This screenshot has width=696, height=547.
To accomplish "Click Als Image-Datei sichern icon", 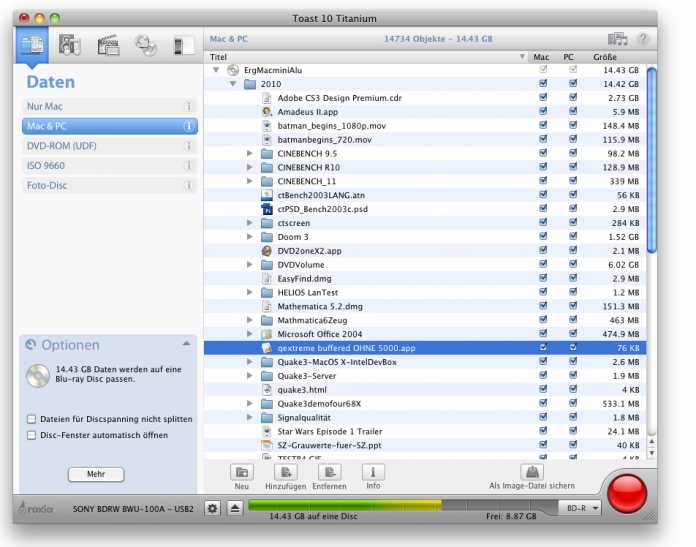I will click(x=532, y=472).
